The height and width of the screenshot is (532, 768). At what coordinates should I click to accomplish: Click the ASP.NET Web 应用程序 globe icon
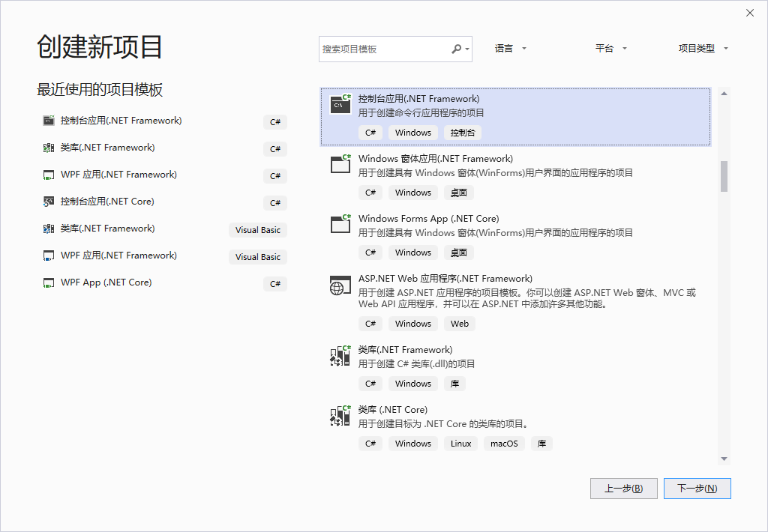[x=340, y=285]
